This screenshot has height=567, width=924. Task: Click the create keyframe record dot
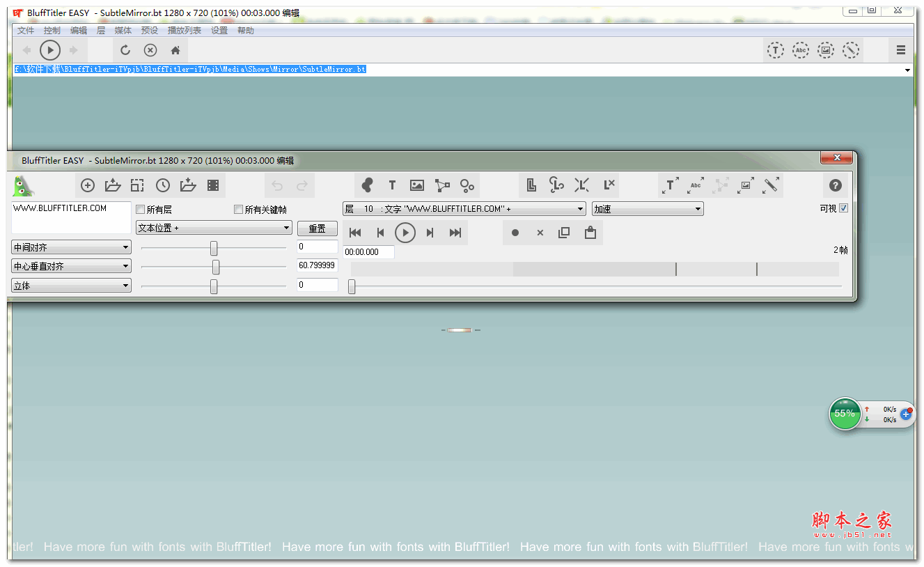[515, 233]
